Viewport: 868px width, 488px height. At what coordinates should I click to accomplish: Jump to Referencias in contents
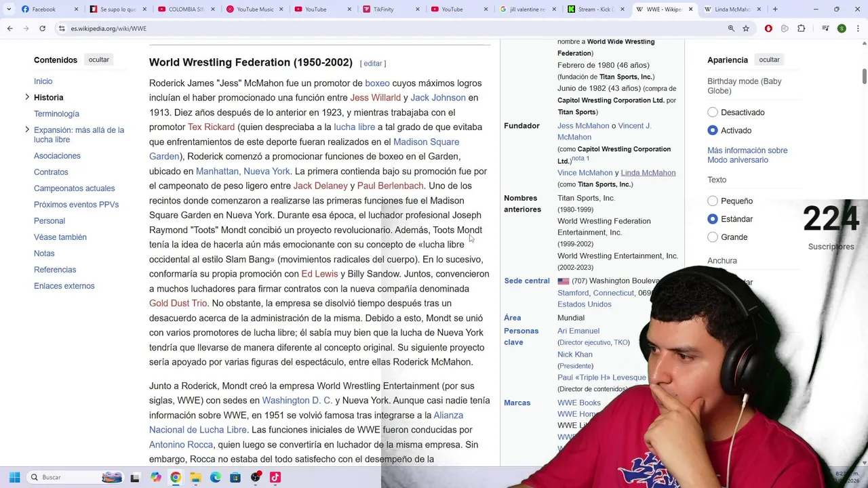tap(55, 270)
